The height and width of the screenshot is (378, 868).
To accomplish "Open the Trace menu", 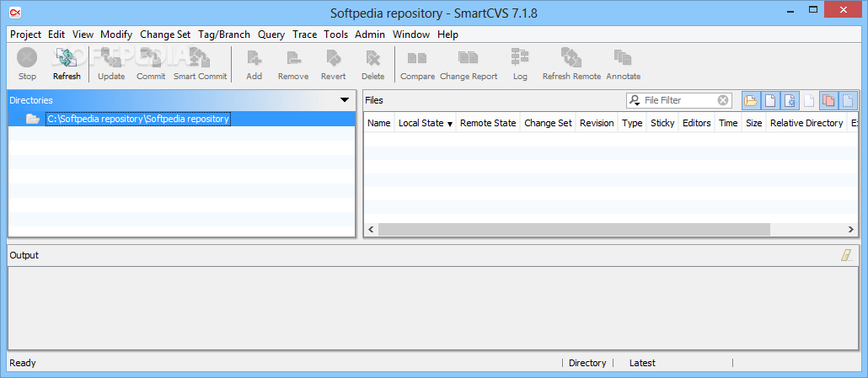I will [304, 35].
